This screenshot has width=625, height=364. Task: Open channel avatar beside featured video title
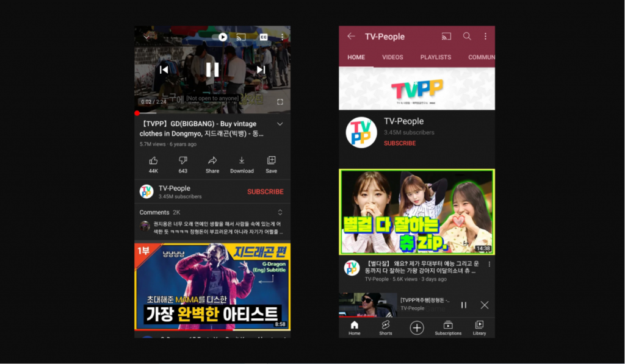coord(352,268)
